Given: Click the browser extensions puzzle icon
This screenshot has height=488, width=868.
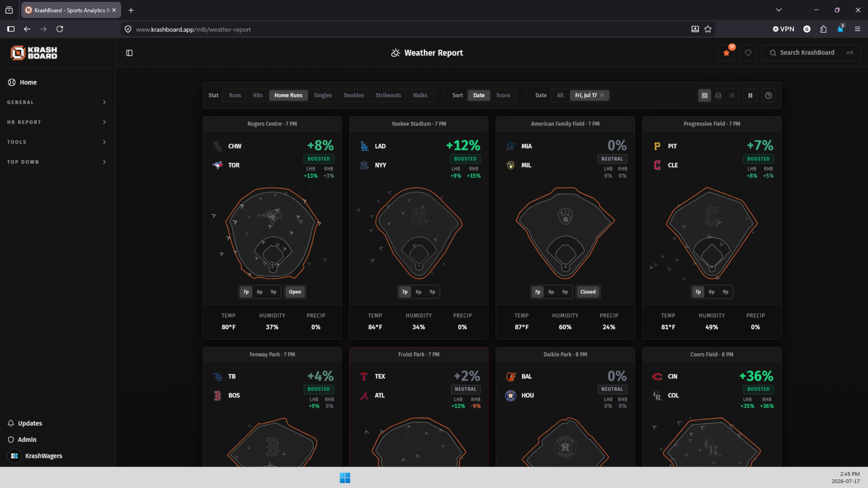Looking at the screenshot, I should click(x=824, y=29).
